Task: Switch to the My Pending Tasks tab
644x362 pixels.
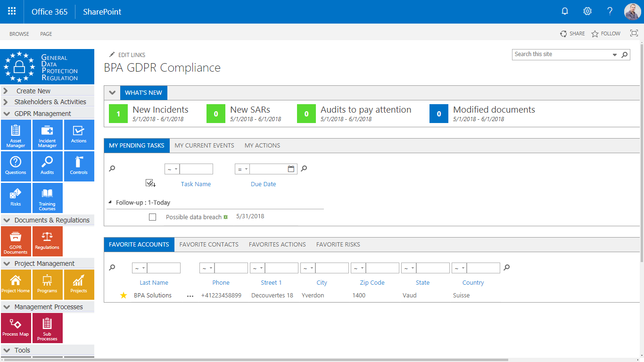Action: point(137,146)
